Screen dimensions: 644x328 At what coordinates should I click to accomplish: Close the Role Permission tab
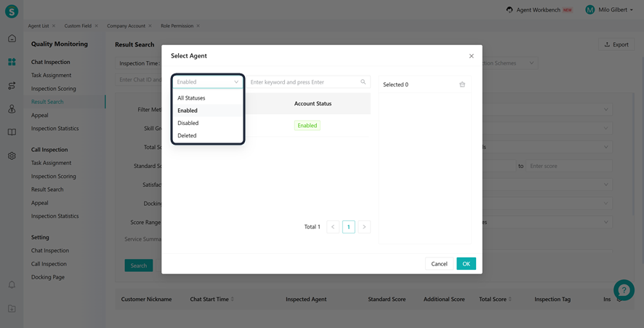pos(198,25)
